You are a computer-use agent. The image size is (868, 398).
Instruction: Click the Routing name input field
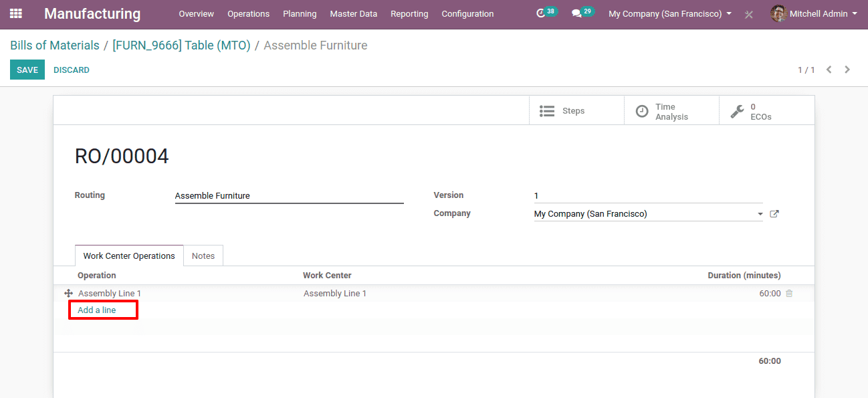click(x=290, y=196)
